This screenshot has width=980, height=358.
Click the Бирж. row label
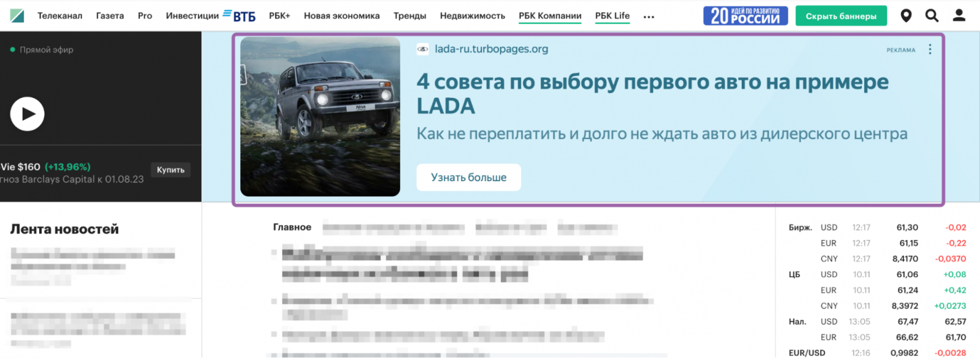tap(801, 228)
